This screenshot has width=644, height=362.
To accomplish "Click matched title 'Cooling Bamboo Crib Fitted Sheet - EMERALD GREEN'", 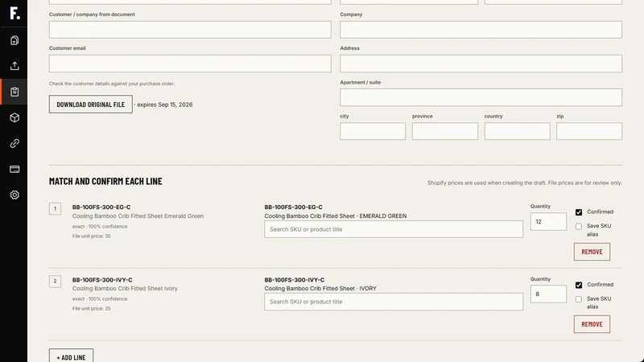I will [336, 216].
